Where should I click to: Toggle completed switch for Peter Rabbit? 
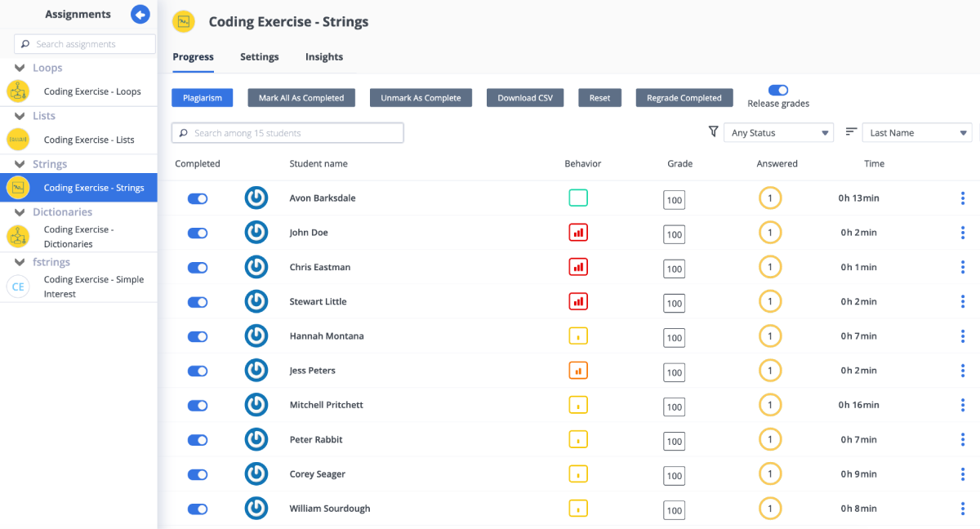(198, 440)
